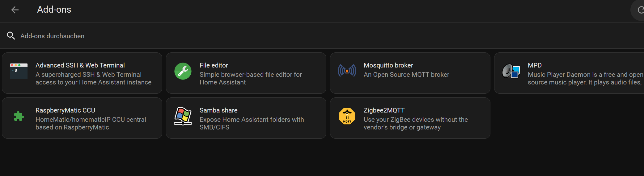Click the Zigbee2MQTT description text
644x176 pixels.
[x=415, y=123]
